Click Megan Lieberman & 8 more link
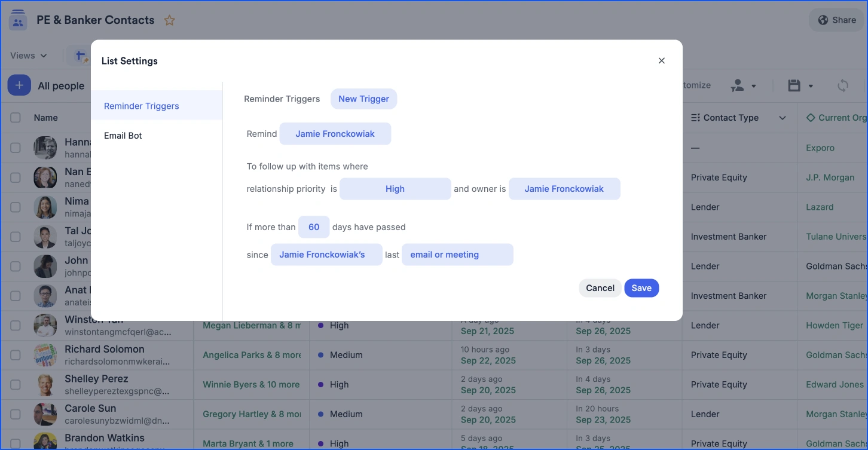 (252, 325)
